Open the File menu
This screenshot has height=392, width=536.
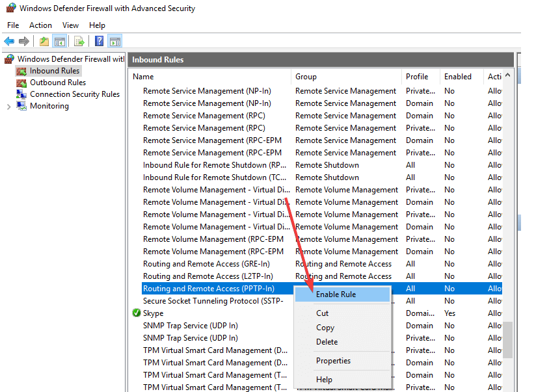pyautogui.click(x=13, y=25)
